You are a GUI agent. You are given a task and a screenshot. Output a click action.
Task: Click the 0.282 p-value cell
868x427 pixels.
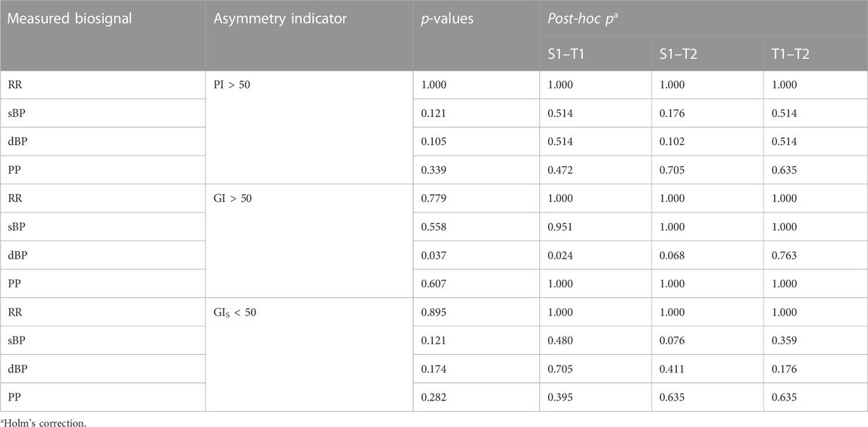(476, 397)
